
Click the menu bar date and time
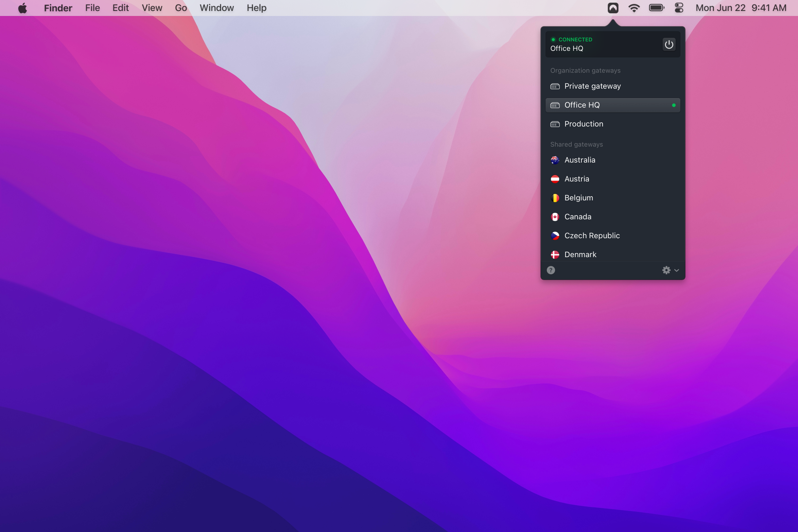pyautogui.click(x=741, y=8)
